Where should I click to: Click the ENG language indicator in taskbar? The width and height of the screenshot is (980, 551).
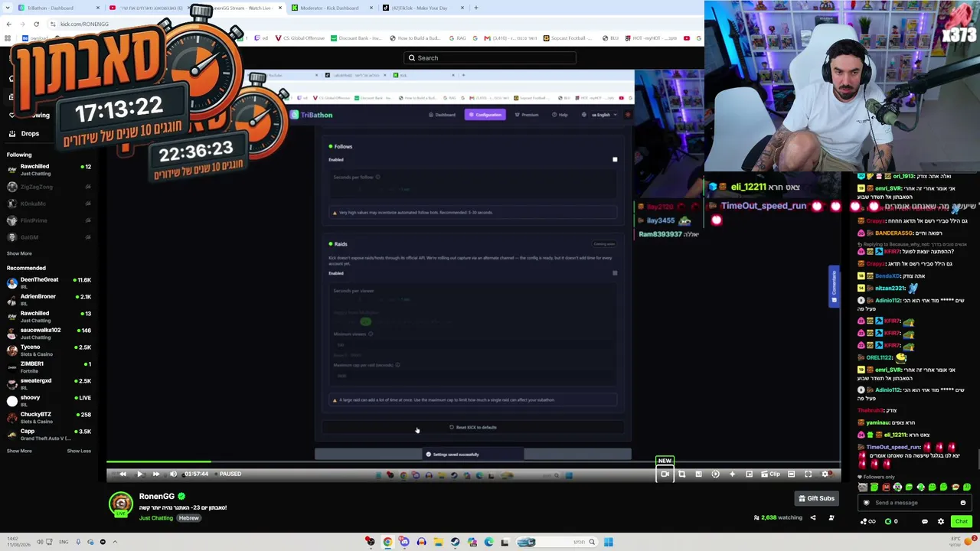tap(64, 543)
